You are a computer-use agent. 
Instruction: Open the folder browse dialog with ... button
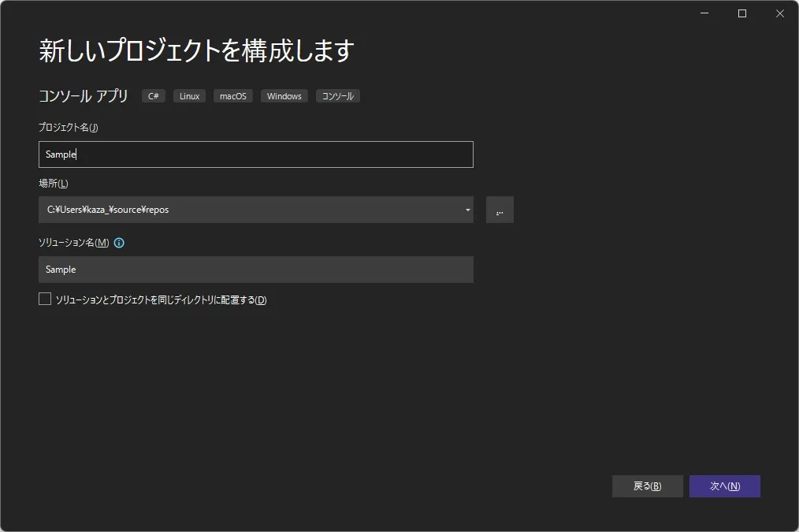[x=500, y=210]
